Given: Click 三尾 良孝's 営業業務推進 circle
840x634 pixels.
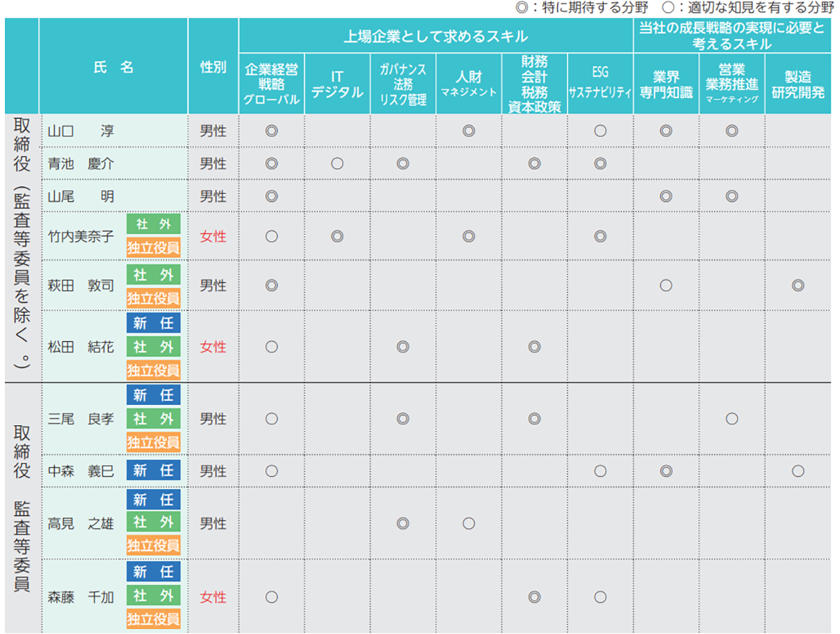Looking at the screenshot, I should pyautogui.click(x=731, y=418).
